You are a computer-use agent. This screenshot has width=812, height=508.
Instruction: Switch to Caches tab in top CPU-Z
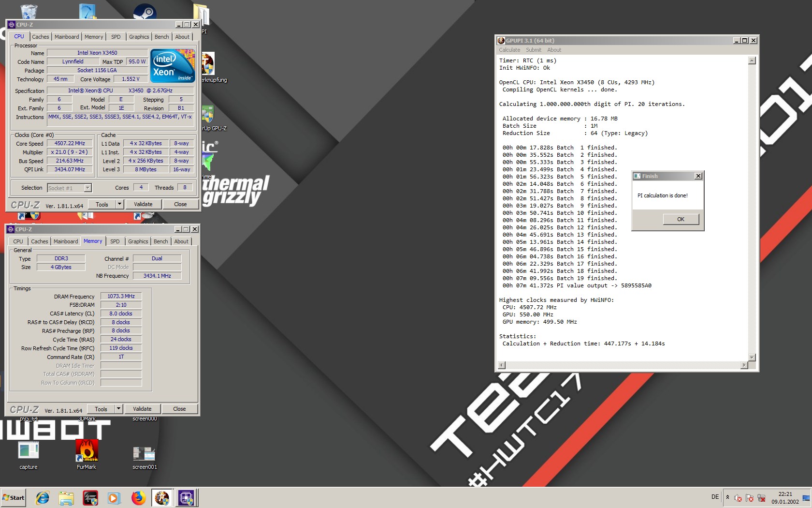(41, 37)
